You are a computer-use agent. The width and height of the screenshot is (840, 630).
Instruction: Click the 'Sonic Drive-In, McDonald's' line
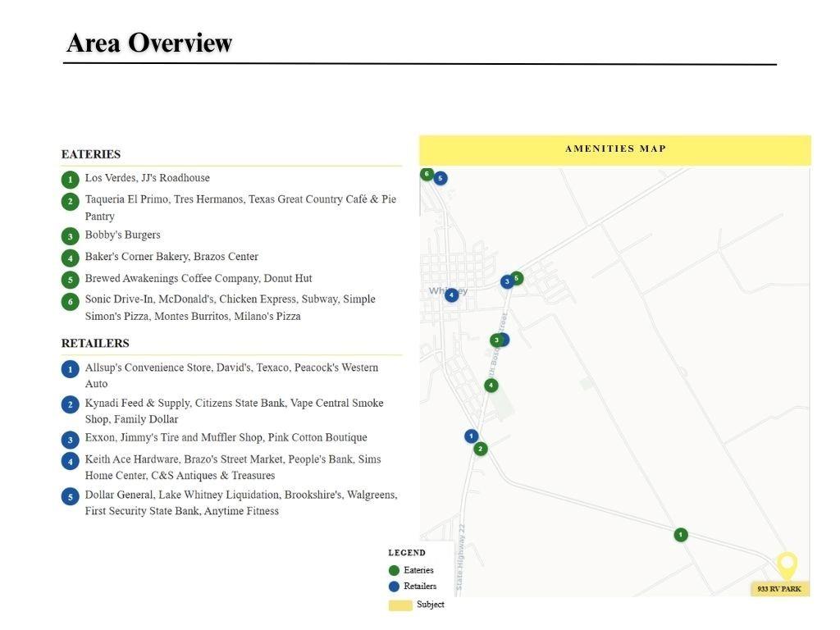pyautogui.click(x=231, y=299)
